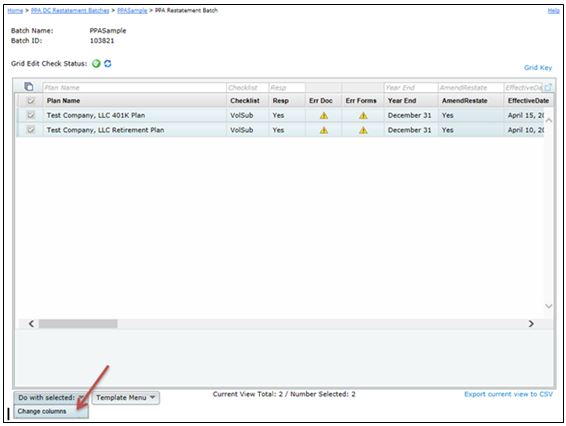This screenshot has height=426, width=566.
Task: Refresh the Grid Edit Check status
Action: point(108,64)
